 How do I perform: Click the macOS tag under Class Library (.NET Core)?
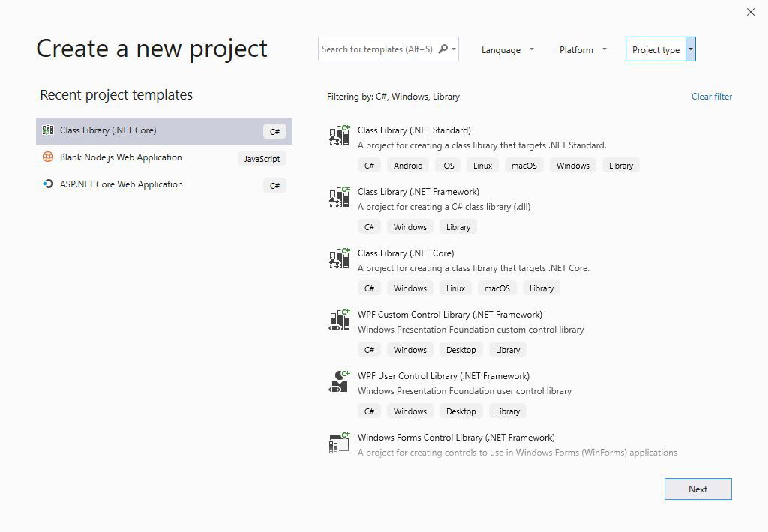click(x=496, y=288)
